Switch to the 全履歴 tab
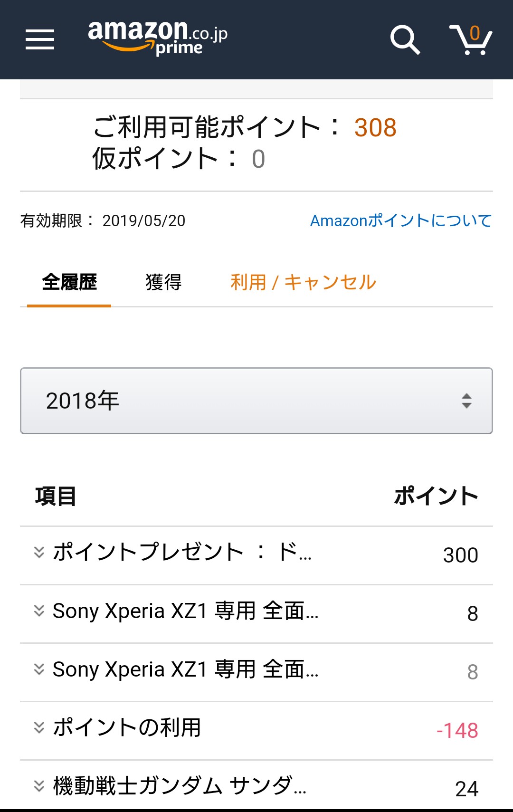Viewport: 513px width, 812px height. (69, 282)
